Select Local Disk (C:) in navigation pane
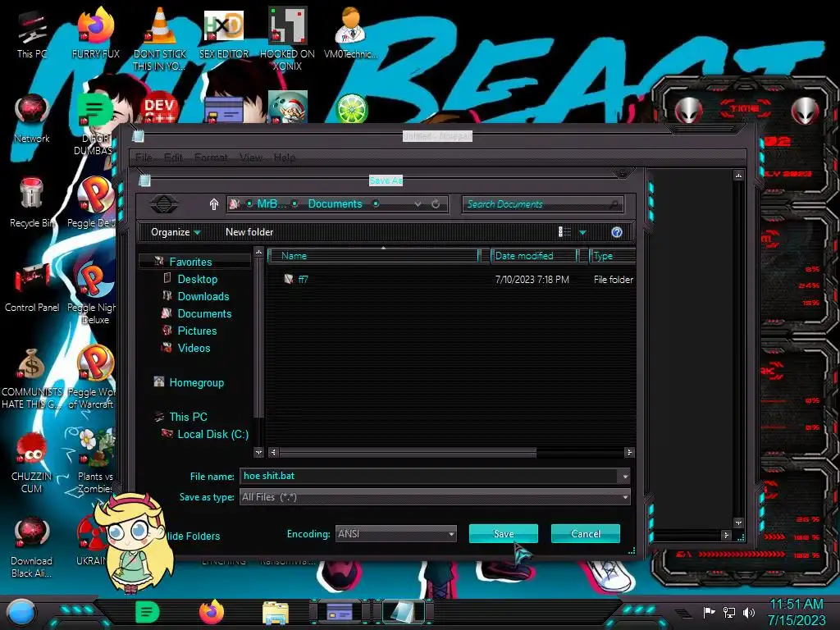 (212, 434)
